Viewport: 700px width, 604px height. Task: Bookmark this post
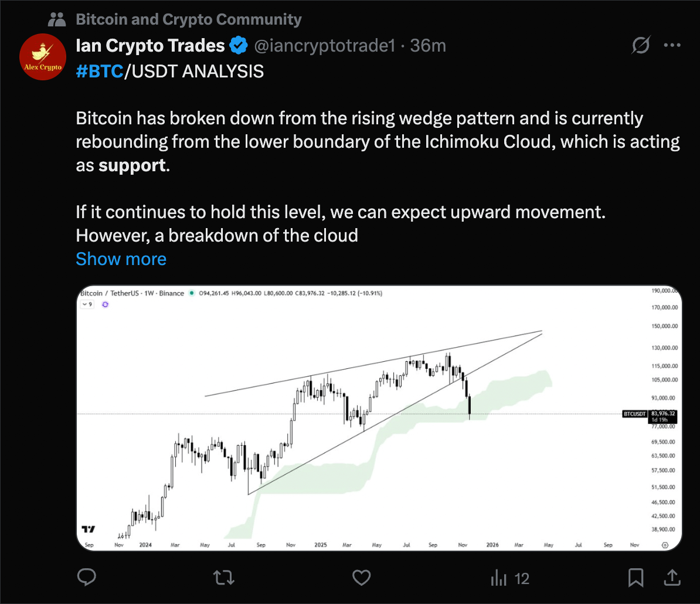click(x=636, y=578)
